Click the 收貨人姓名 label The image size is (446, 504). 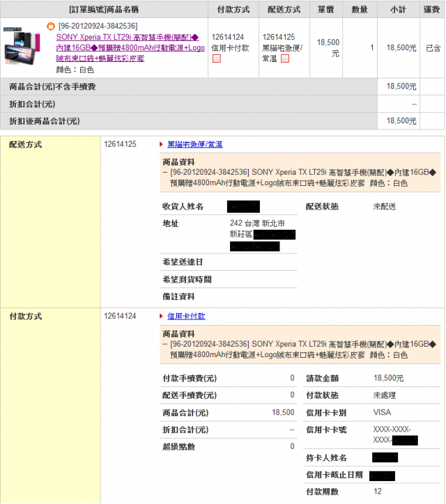(x=183, y=206)
